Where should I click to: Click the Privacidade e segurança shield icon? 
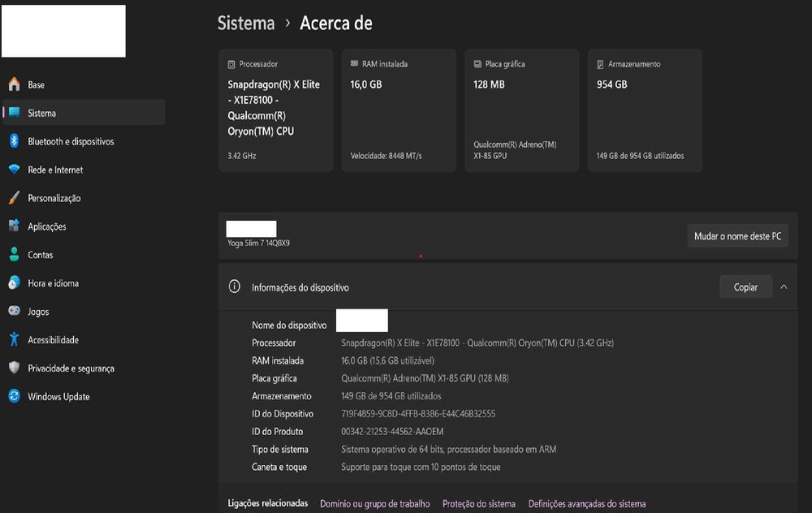coord(14,368)
